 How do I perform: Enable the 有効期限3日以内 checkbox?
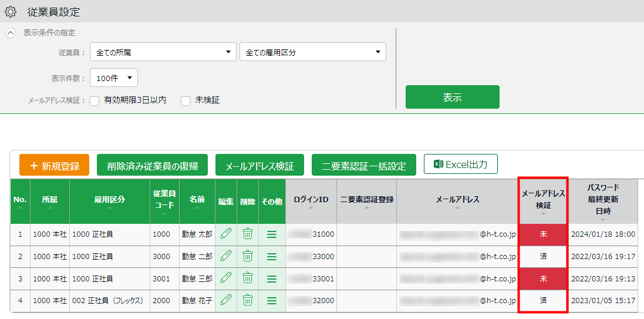(95, 101)
